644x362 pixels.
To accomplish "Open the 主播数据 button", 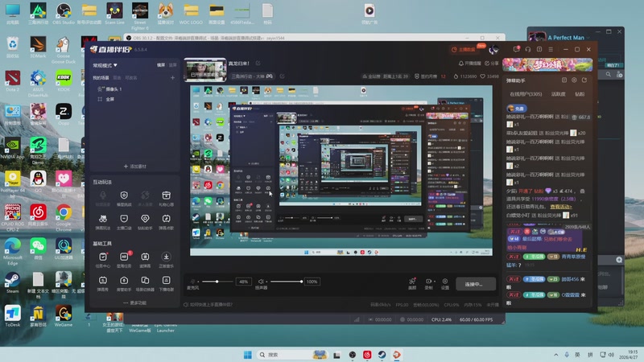I will 464,49.
